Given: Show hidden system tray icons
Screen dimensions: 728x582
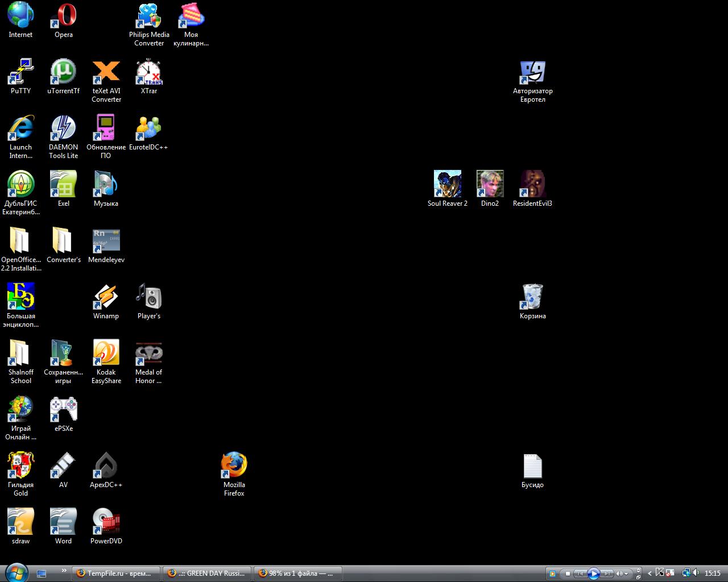Looking at the screenshot, I should 650,573.
